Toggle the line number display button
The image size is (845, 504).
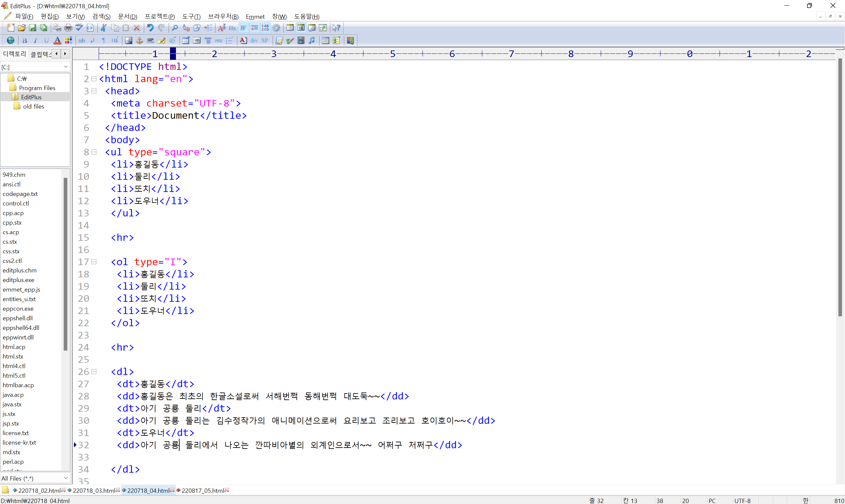click(265, 28)
